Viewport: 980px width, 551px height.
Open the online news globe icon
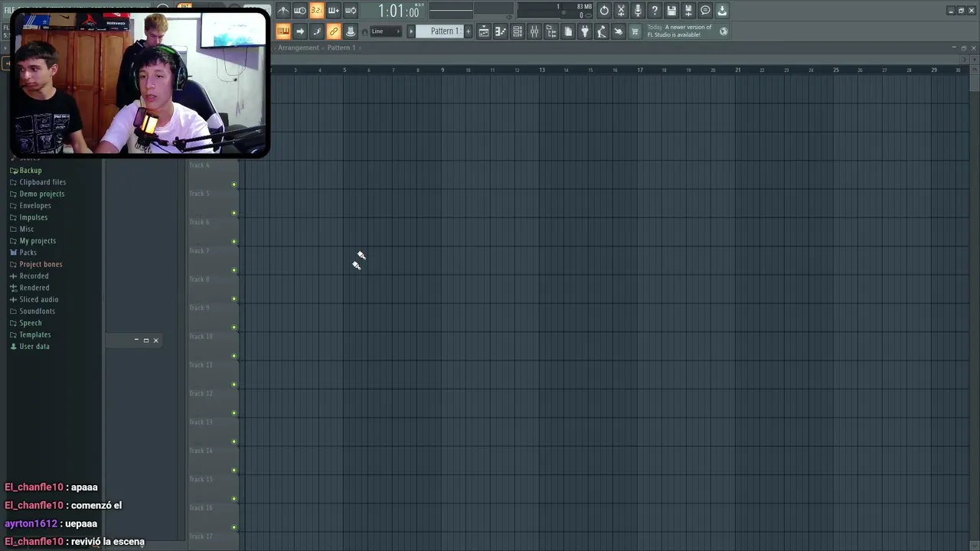point(724,31)
